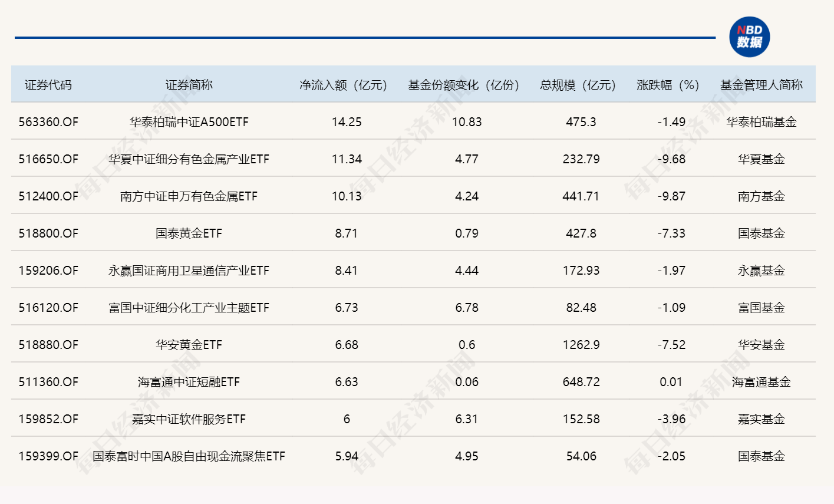Click the 涨跌幅（%） column header
Viewport: 834px width, 504px height.
(x=671, y=85)
